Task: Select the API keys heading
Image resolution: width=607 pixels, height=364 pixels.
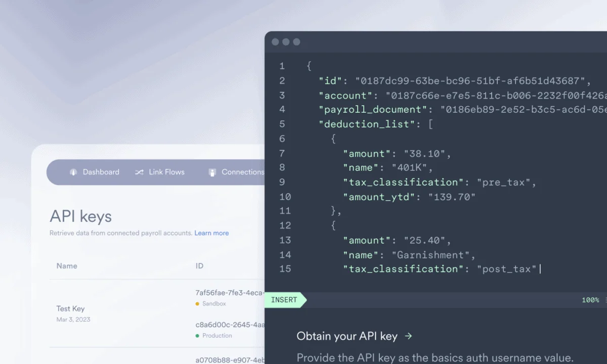Action: point(80,216)
